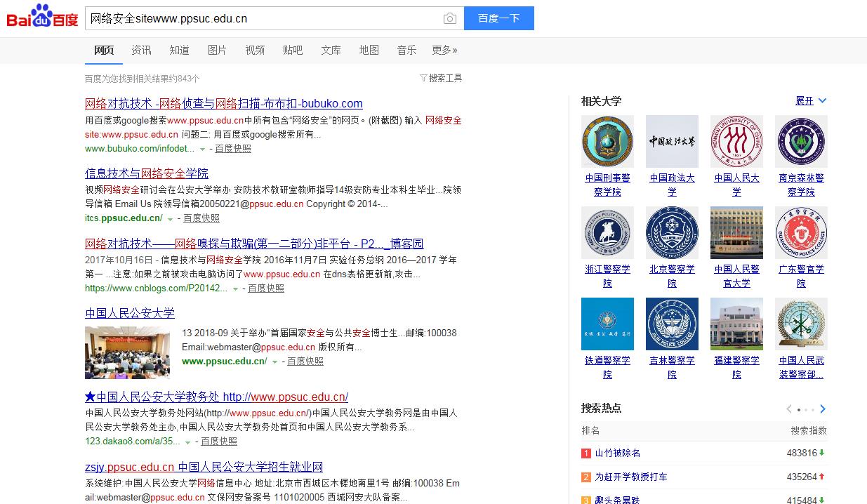Switch to the 图片 tab
The height and width of the screenshot is (504, 867).
click(x=217, y=50)
